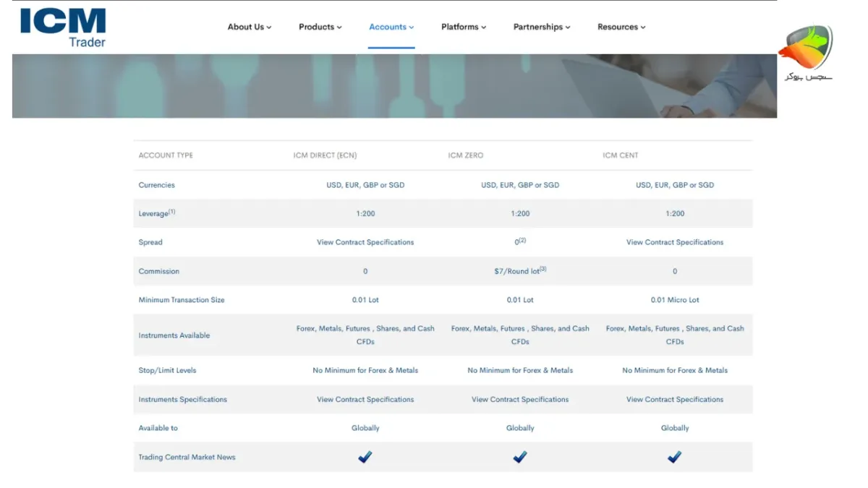
Task: Click the ICM CENT column header
Action: point(620,155)
